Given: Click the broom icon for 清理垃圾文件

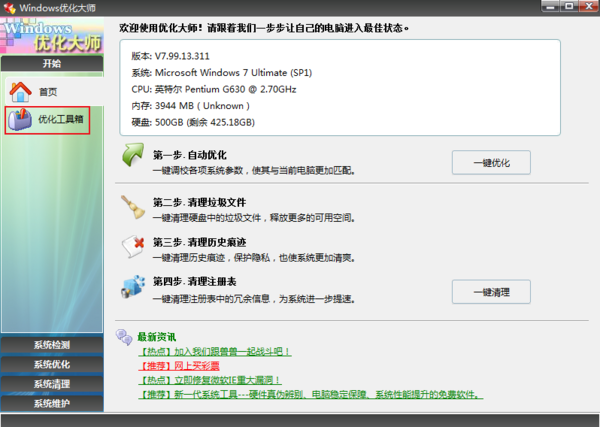Looking at the screenshot, I should coord(133,207).
